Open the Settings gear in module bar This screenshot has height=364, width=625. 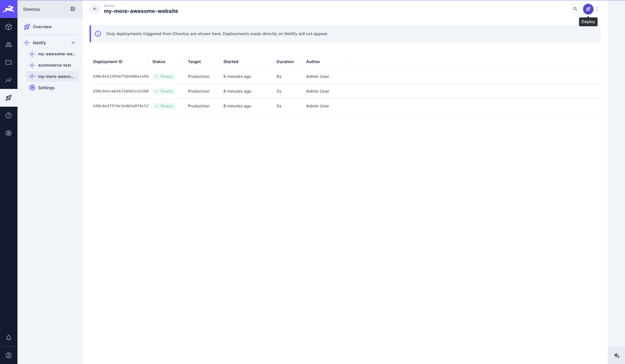9,133
